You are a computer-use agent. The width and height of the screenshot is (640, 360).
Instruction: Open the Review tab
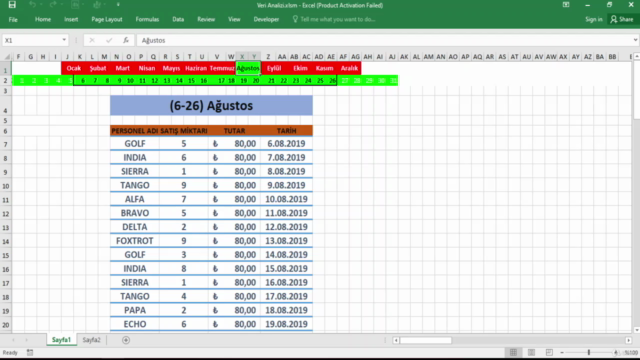pyautogui.click(x=206, y=19)
